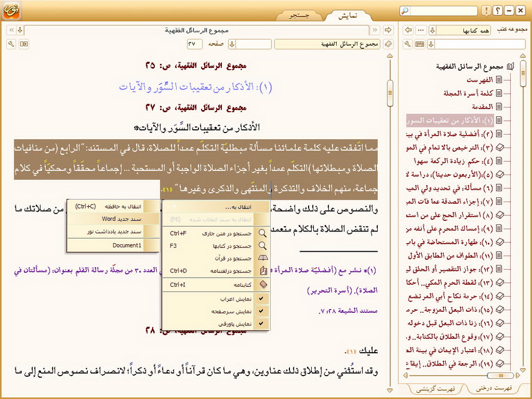
Task: Open dropdown arrow beside the صفحه label
Action: click(x=232, y=44)
